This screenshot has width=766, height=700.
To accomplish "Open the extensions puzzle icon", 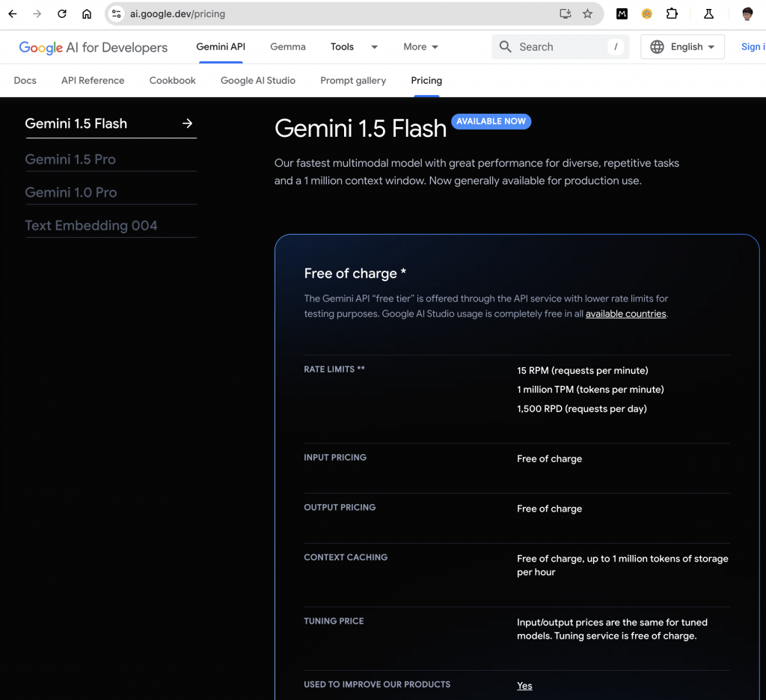I will [672, 13].
